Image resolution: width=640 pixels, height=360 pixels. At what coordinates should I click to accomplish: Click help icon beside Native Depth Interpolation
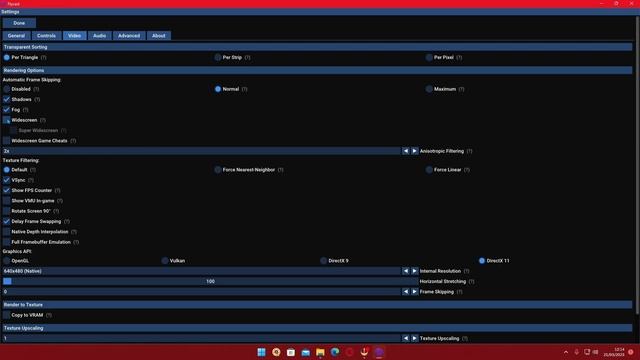click(74, 232)
